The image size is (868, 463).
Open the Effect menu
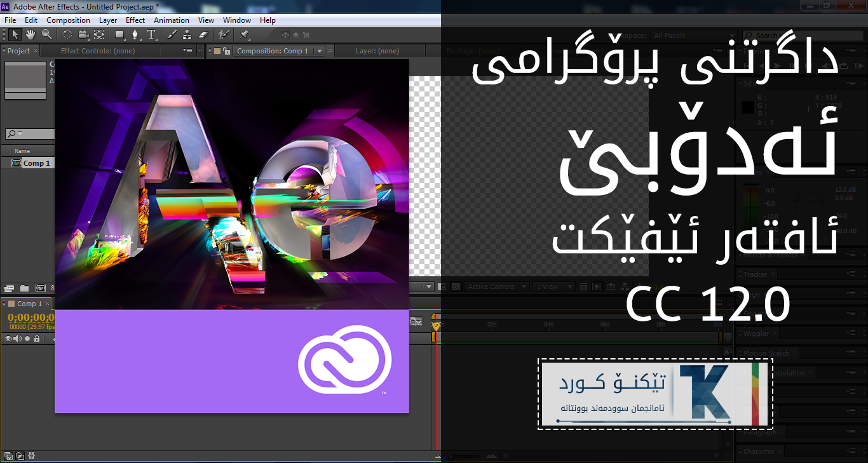click(x=135, y=20)
